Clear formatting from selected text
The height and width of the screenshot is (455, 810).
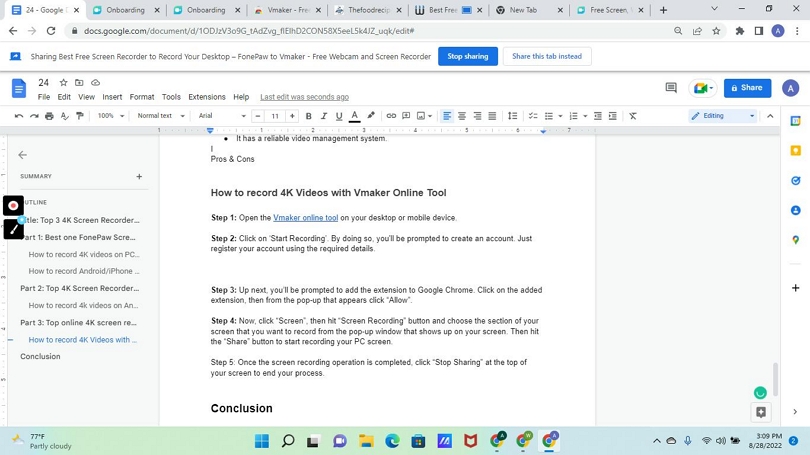(633, 116)
